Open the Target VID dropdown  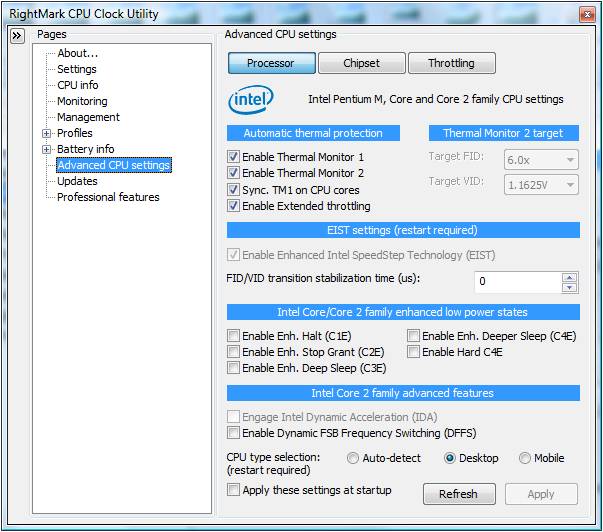[541, 185]
